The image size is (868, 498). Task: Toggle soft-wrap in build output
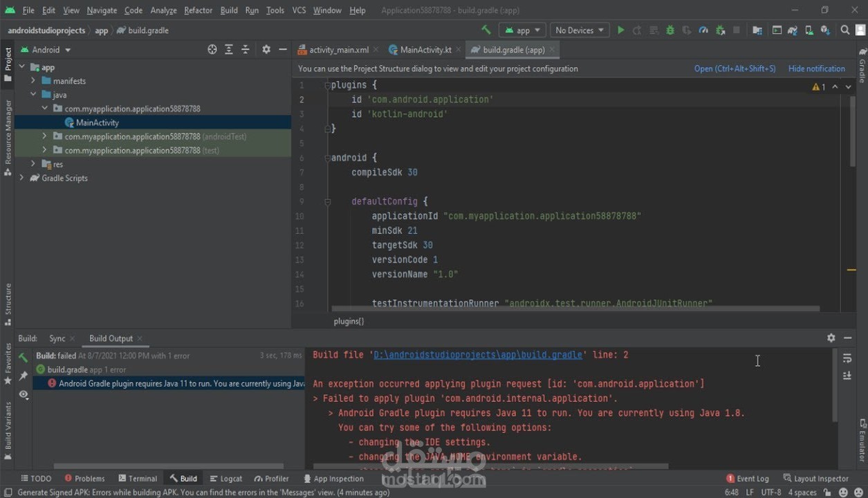click(847, 358)
